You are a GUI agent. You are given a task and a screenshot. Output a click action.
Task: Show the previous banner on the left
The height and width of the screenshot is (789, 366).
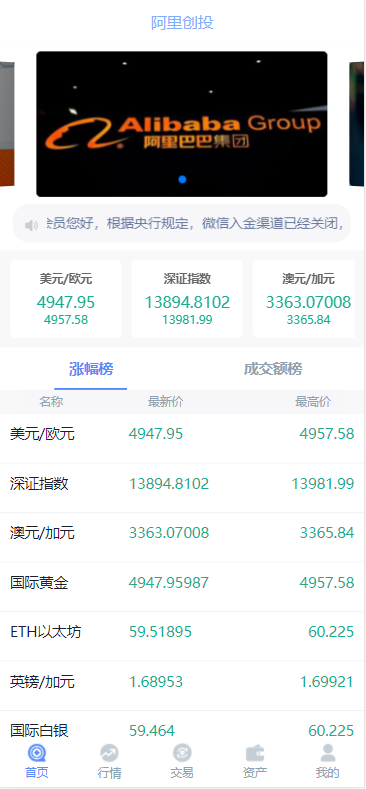point(7,124)
